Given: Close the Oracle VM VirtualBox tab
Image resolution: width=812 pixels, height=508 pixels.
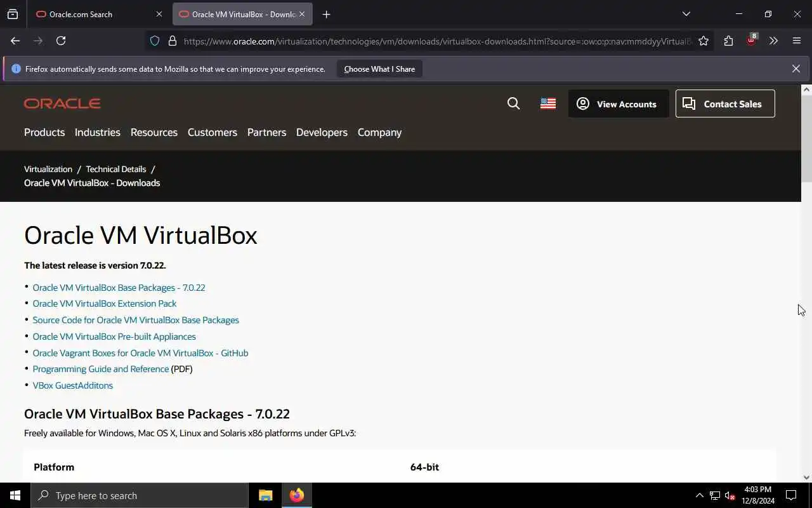Looking at the screenshot, I should (x=302, y=14).
